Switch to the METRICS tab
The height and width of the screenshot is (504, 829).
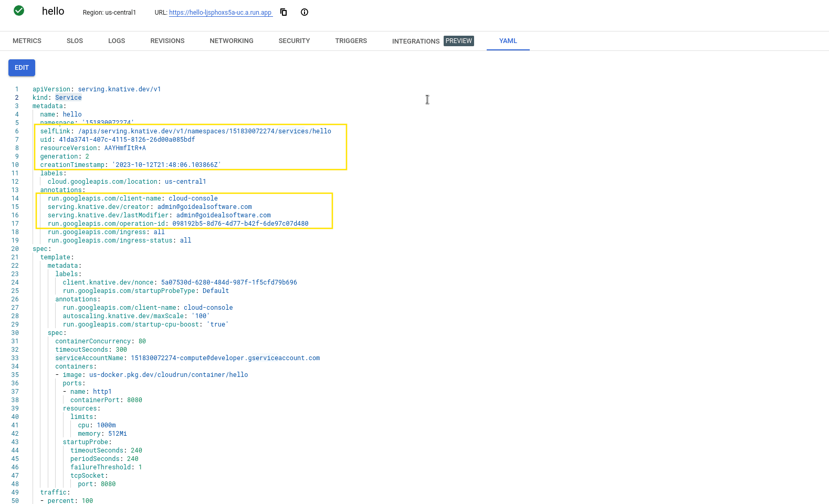[27, 41]
